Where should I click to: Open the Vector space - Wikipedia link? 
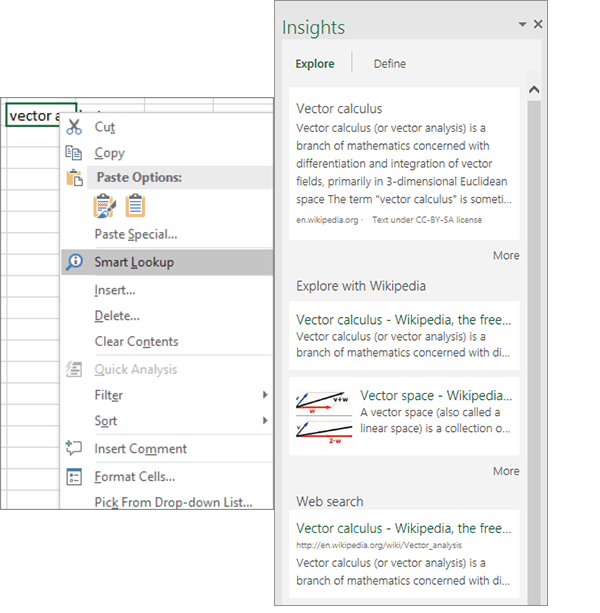coord(436,396)
